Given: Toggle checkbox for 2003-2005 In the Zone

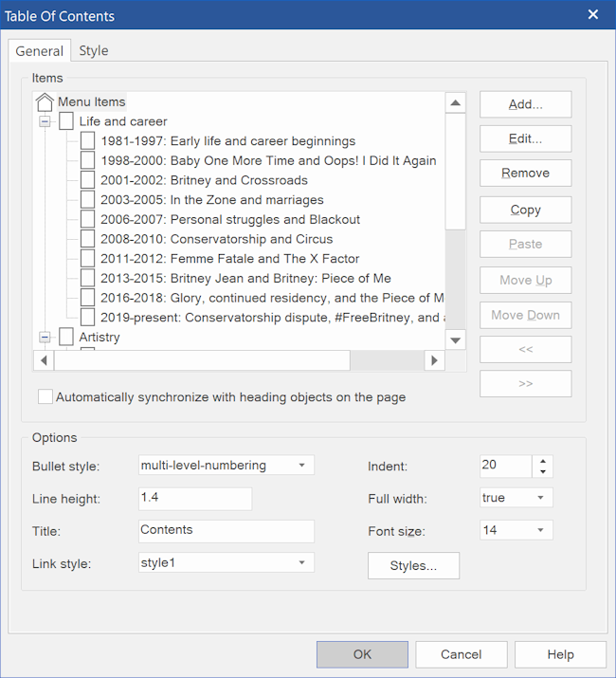Looking at the screenshot, I should (x=88, y=199).
